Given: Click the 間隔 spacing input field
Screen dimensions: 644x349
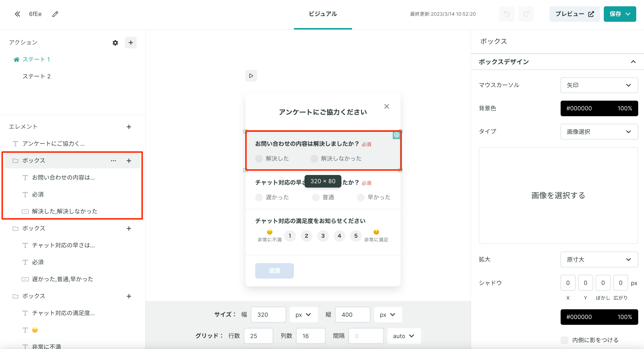Looking at the screenshot, I should (366, 336).
